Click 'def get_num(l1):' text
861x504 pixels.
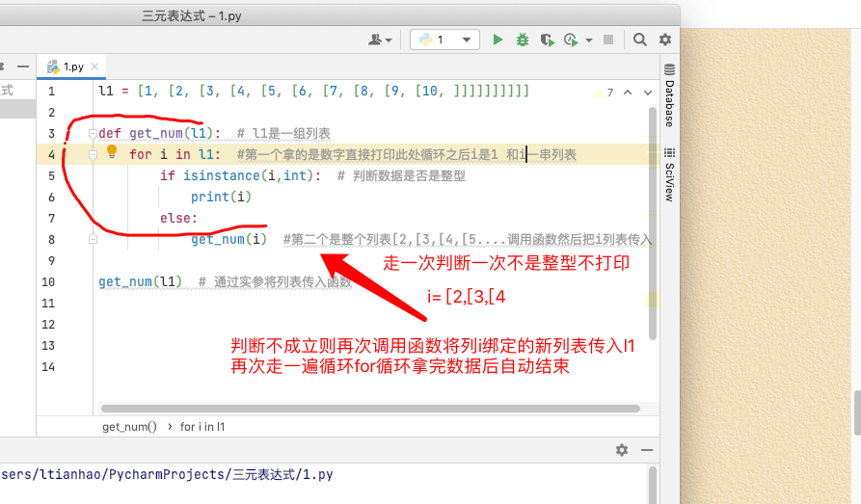coord(160,133)
